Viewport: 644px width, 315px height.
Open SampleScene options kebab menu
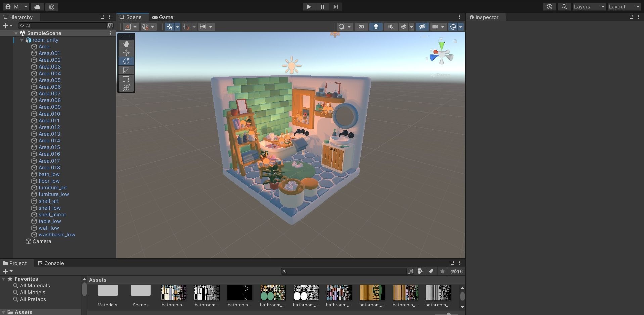coord(110,33)
